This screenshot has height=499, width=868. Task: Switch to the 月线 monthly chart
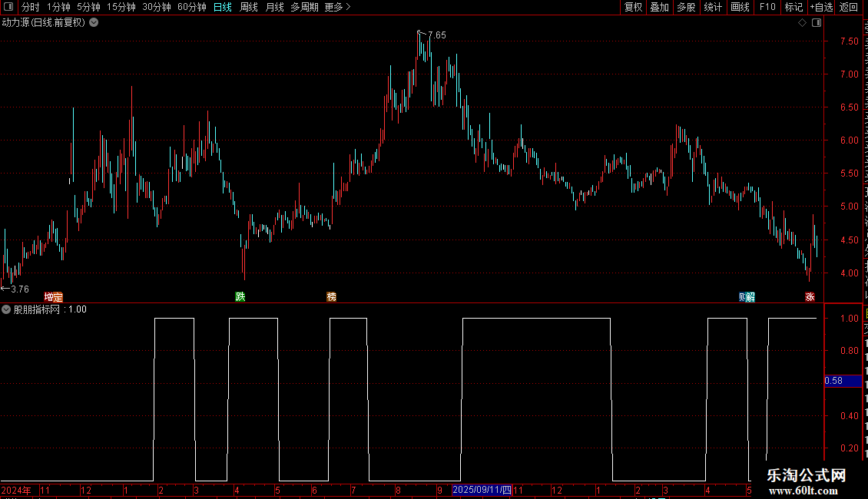(x=274, y=7)
